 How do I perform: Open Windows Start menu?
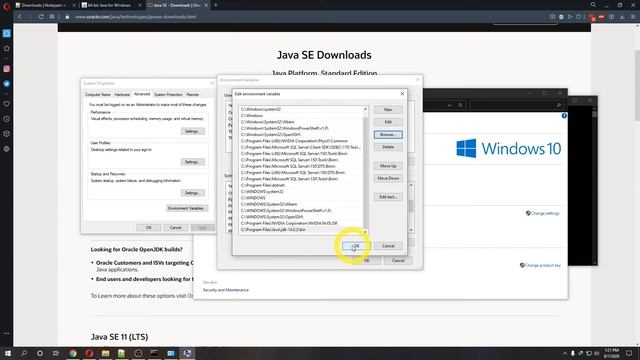(x=8, y=353)
